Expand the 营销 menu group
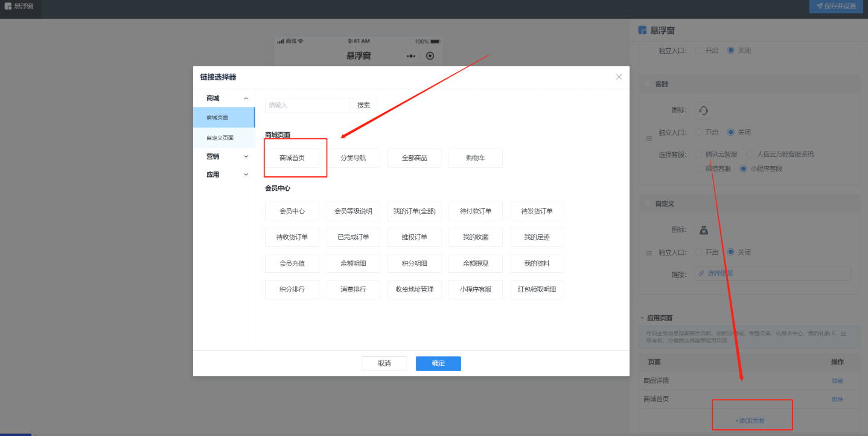Image resolution: width=868 pixels, height=436 pixels. pyautogui.click(x=246, y=156)
